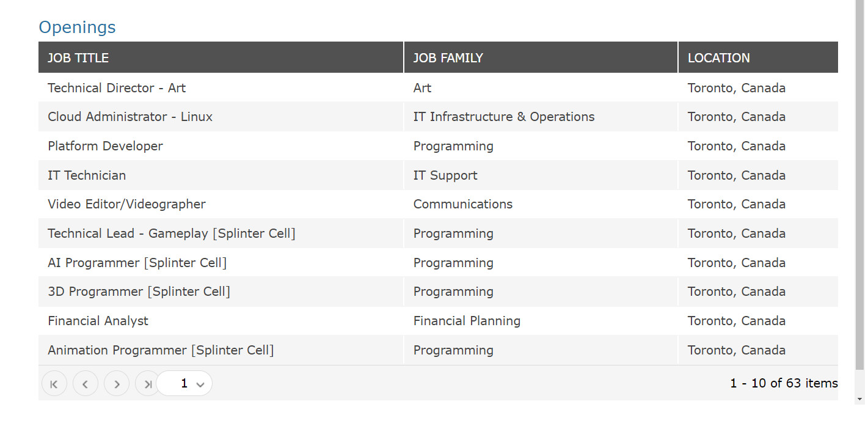The image size is (868, 426).
Task: Open Technical Director - Art job listing
Action: (117, 88)
